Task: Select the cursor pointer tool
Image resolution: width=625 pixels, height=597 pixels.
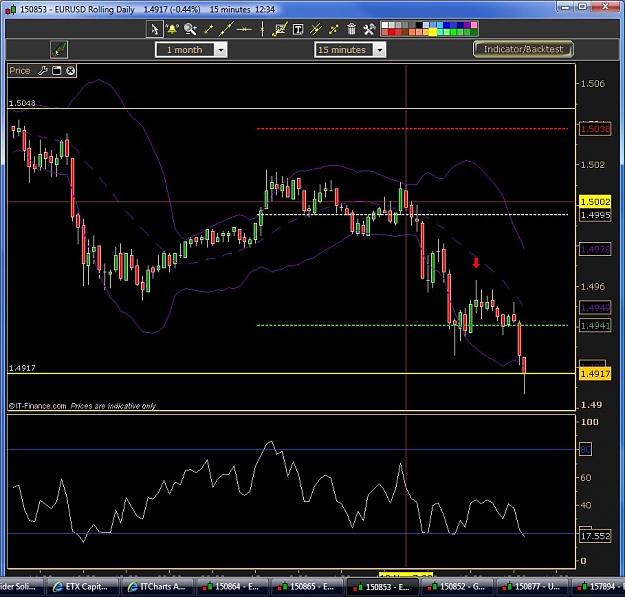Action: click(154, 29)
